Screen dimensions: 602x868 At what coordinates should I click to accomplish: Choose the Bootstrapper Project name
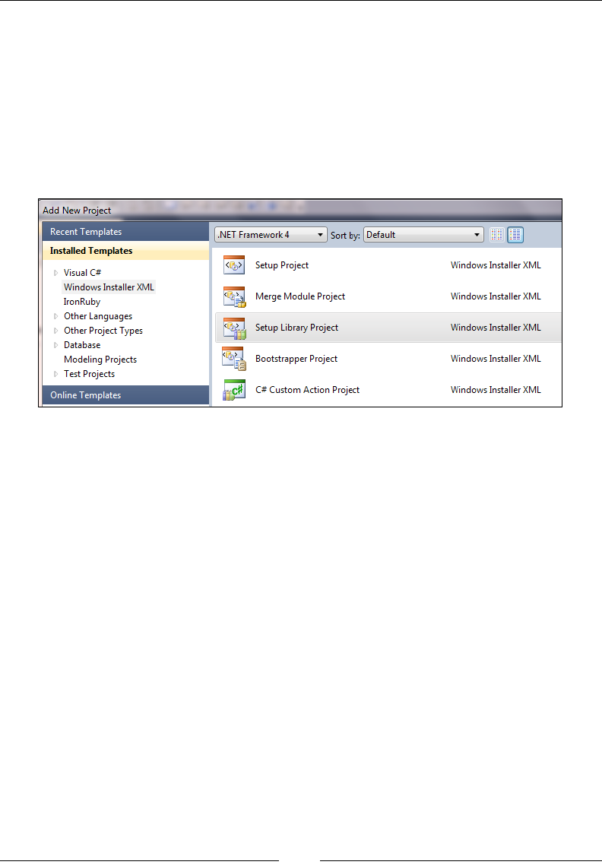296,359
